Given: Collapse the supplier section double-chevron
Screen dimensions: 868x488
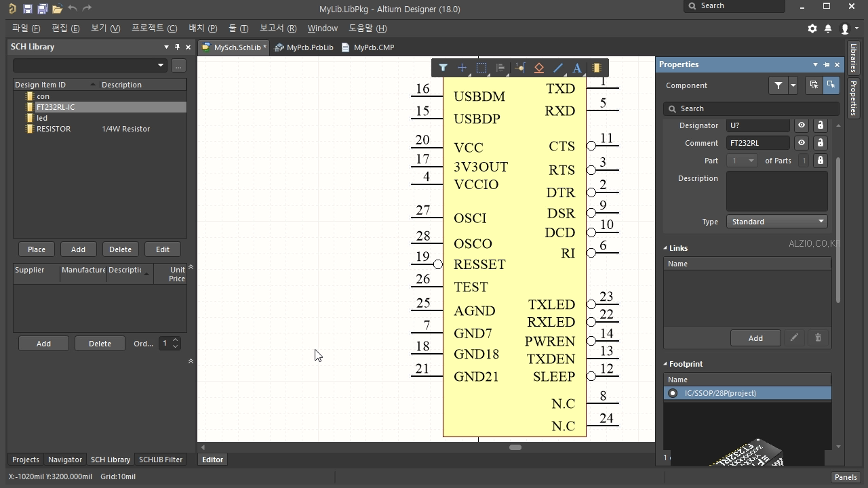Looking at the screenshot, I should tap(191, 267).
